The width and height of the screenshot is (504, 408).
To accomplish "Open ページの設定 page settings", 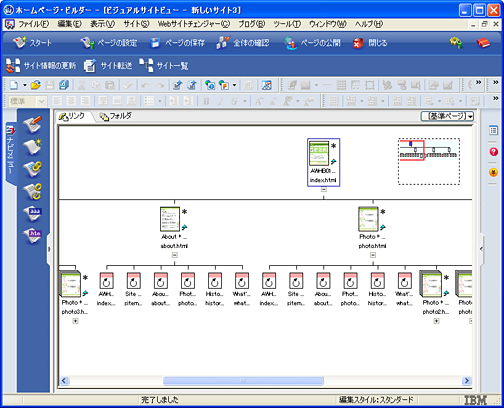I will coord(109,43).
